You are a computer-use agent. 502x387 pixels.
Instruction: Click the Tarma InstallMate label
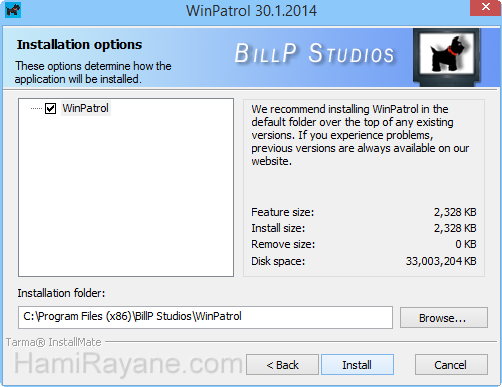(54, 342)
